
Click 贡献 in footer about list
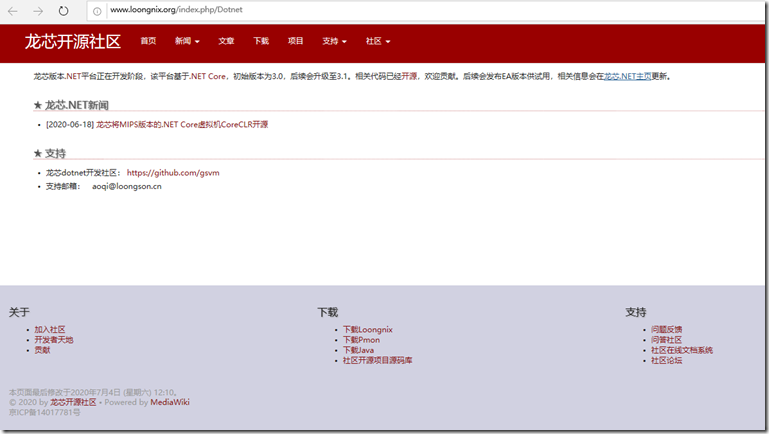[x=42, y=350]
